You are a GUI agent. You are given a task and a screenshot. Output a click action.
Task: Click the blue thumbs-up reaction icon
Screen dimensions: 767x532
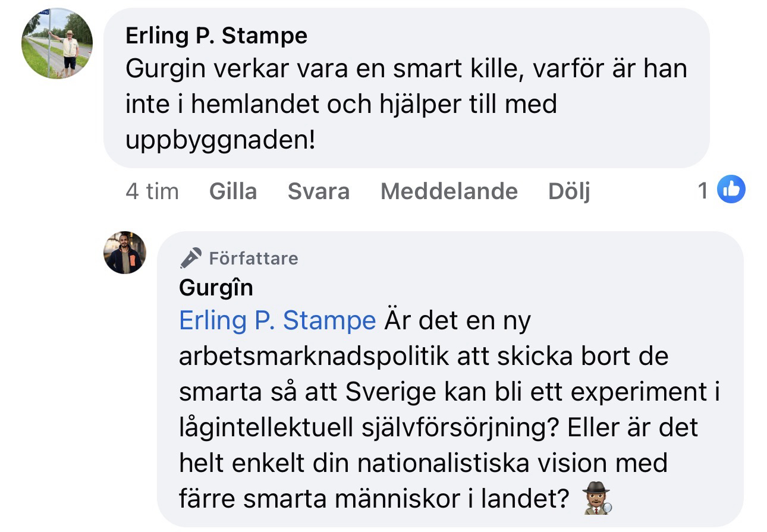731,190
